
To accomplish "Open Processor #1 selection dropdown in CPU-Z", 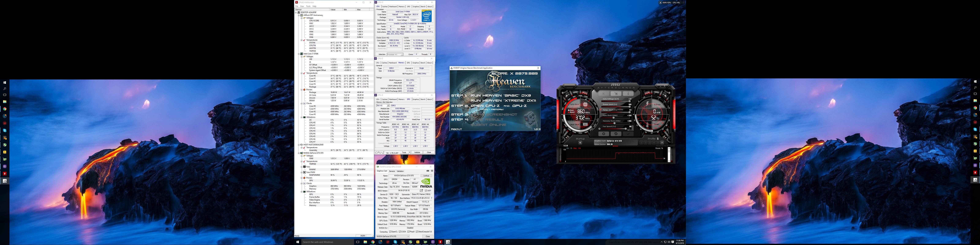I will (x=395, y=54).
